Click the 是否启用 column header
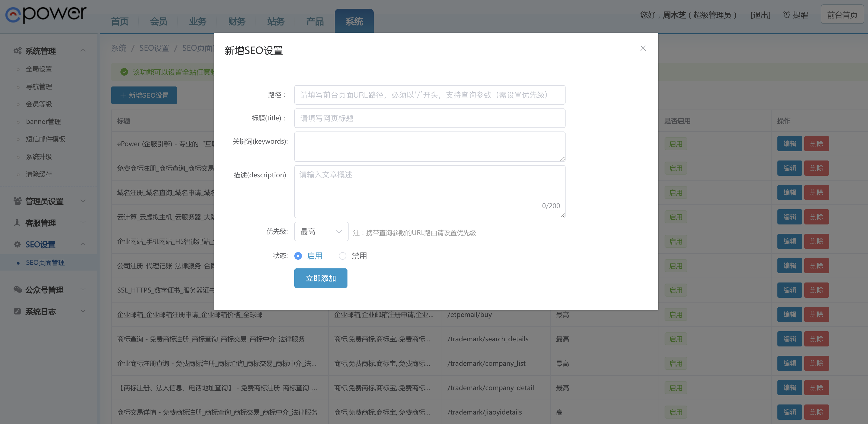The height and width of the screenshot is (424, 868). pyautogui.click(x=677, y=121)
